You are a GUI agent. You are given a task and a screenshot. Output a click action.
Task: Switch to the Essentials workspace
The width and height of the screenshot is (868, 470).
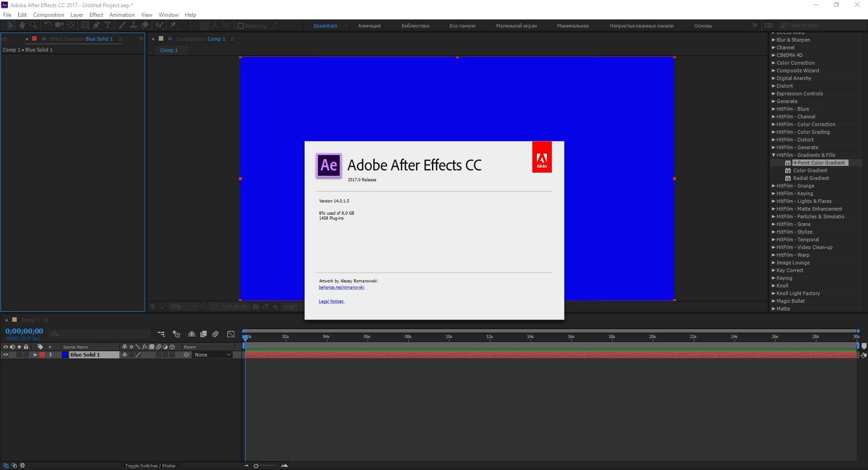point(325,26)
